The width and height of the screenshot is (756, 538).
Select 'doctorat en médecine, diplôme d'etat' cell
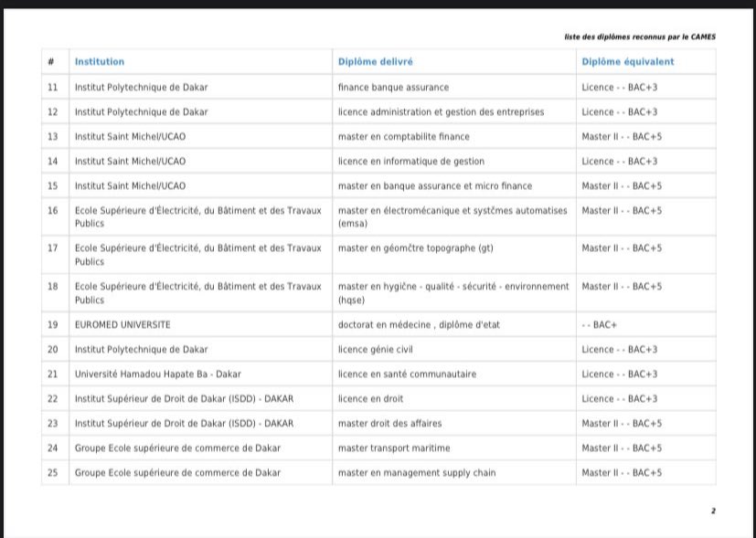pos(419,324)
